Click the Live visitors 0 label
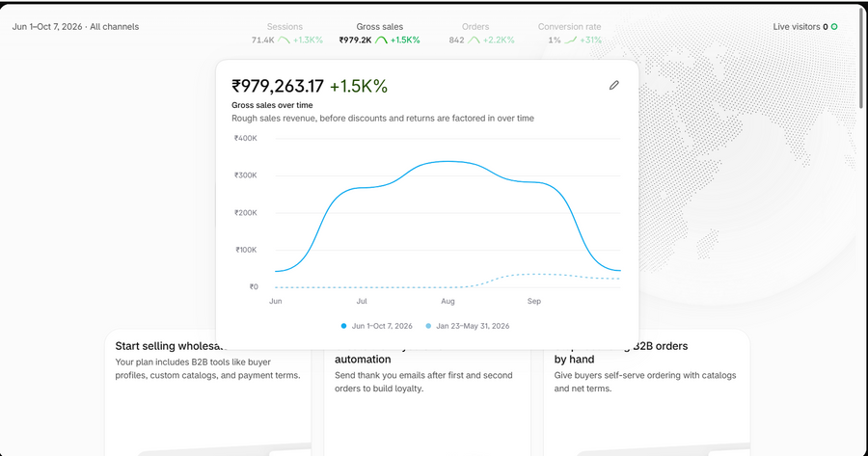 (x=800, y=27)
